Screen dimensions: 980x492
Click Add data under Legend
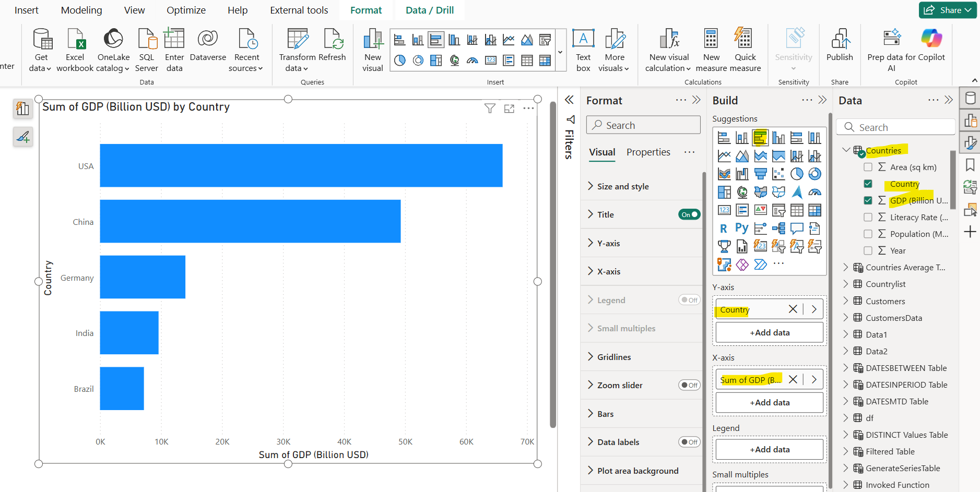tap(769, 449)
